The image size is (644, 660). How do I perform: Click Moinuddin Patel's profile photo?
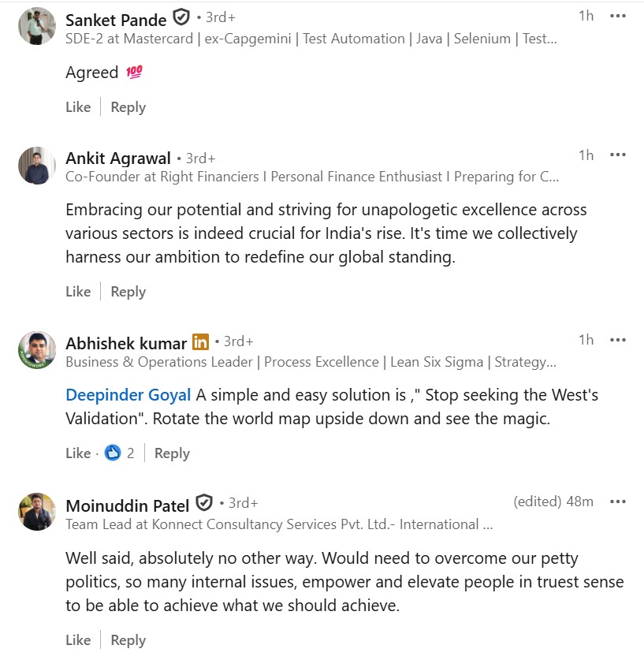coord(37,512)
